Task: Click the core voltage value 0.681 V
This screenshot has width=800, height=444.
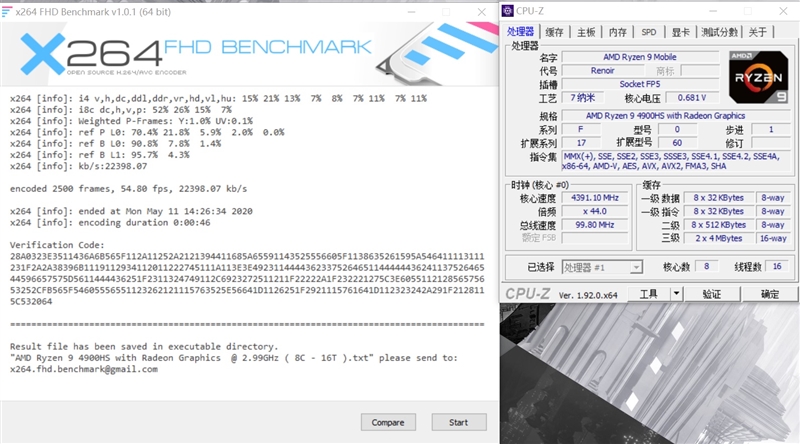Action: (692, 97)
